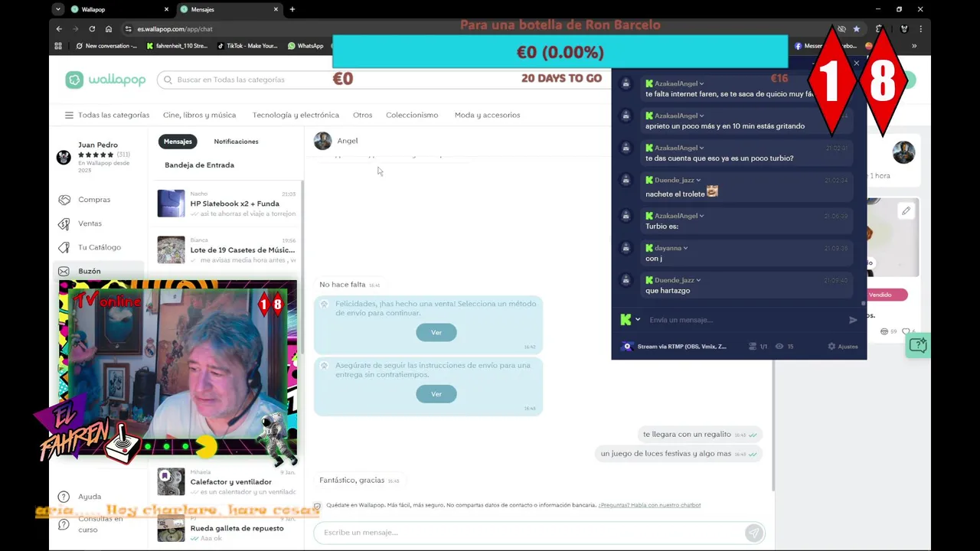The image size is (980, 551).
Task: Expand the tab search dropdown arrow
Action: pyautogui.click(x=58, y=9)
